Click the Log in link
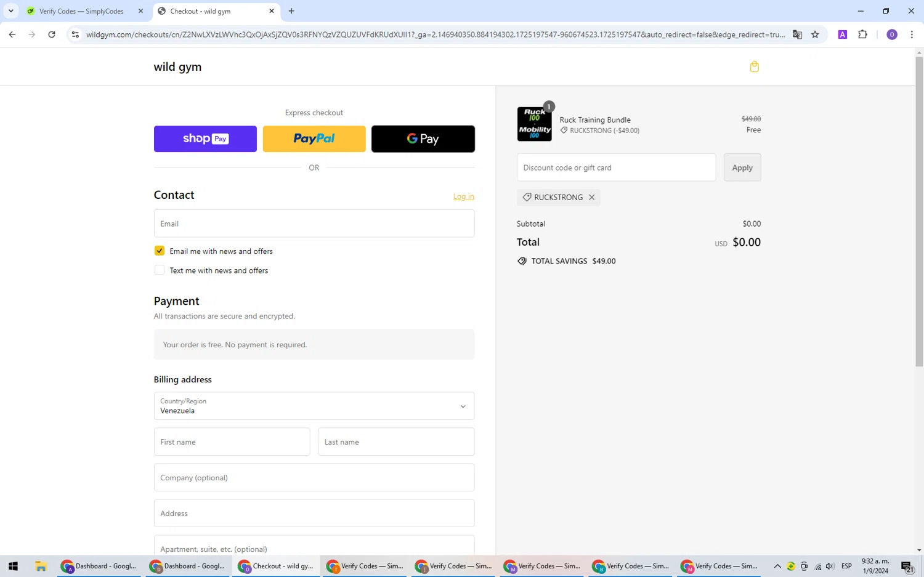This screenshot has width=924, height=577. pos(464,196)
